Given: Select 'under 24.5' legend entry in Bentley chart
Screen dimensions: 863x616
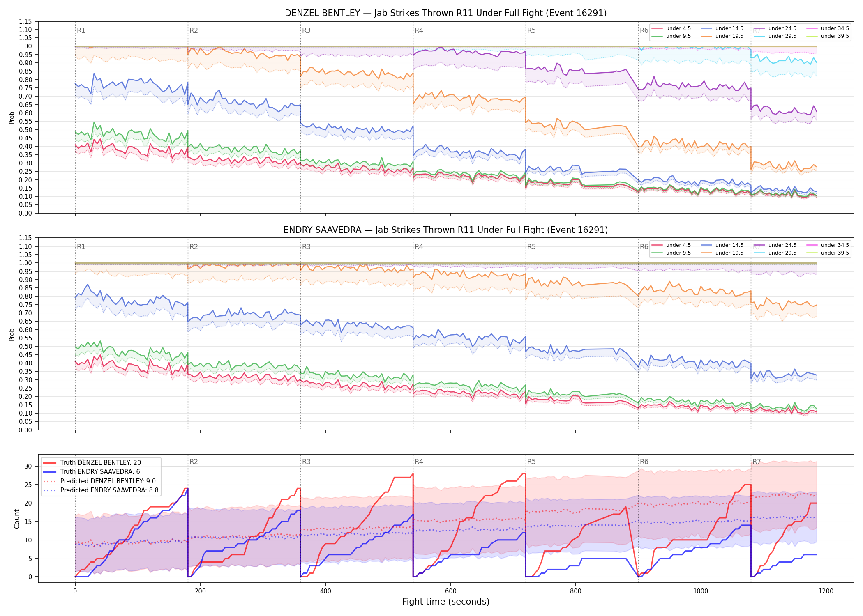Looking at the screenshot, I should click(x=775, y=28).
